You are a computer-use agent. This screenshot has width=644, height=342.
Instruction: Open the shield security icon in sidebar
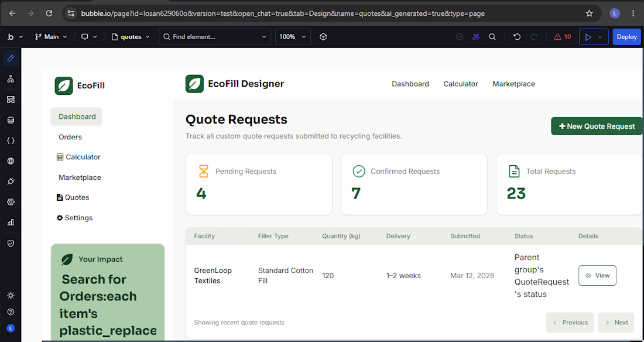11,244
